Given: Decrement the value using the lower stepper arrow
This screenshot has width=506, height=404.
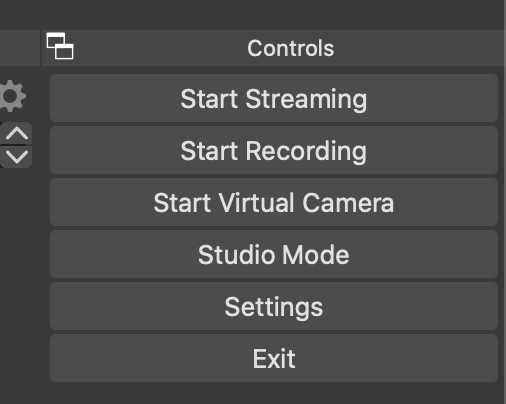Looking at the screenshot, I should tap(16, 157).
